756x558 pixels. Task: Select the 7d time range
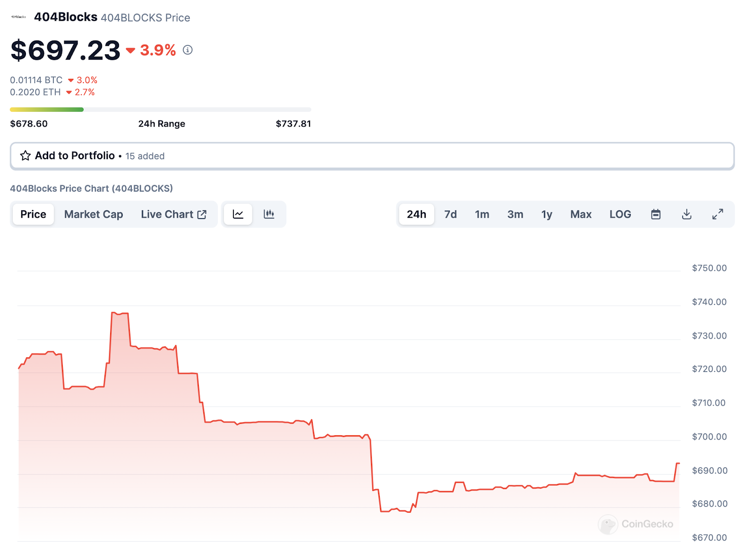(x=450, y=214)
